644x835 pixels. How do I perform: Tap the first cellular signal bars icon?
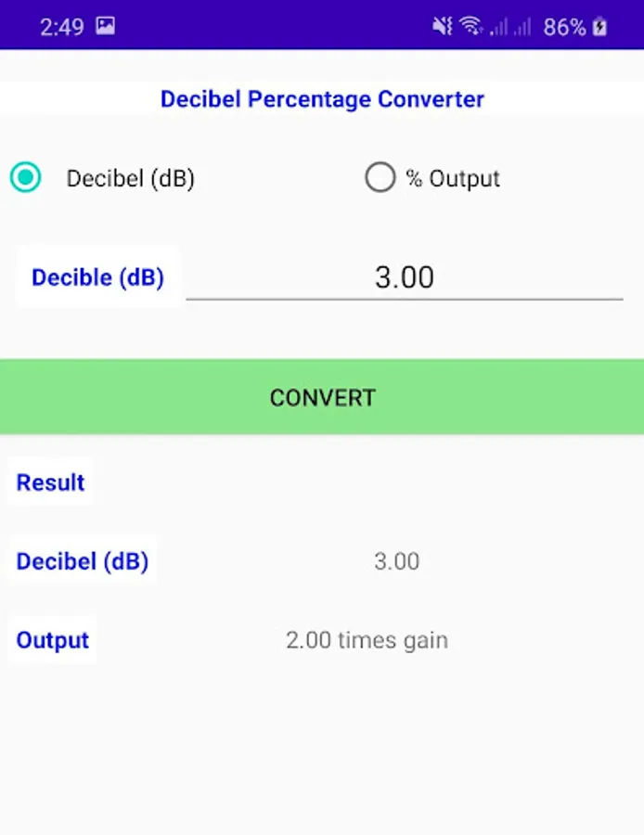pyautogui.click(x=499, y=27)
